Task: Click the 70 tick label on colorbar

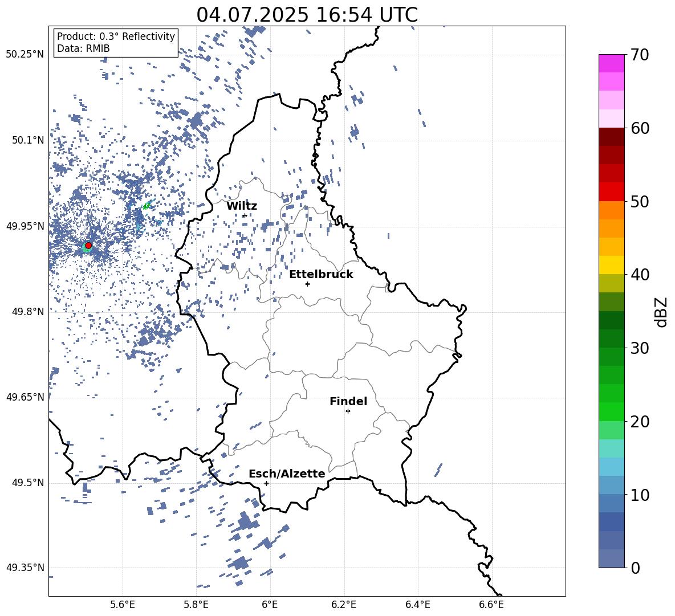Action: point(639,55)
